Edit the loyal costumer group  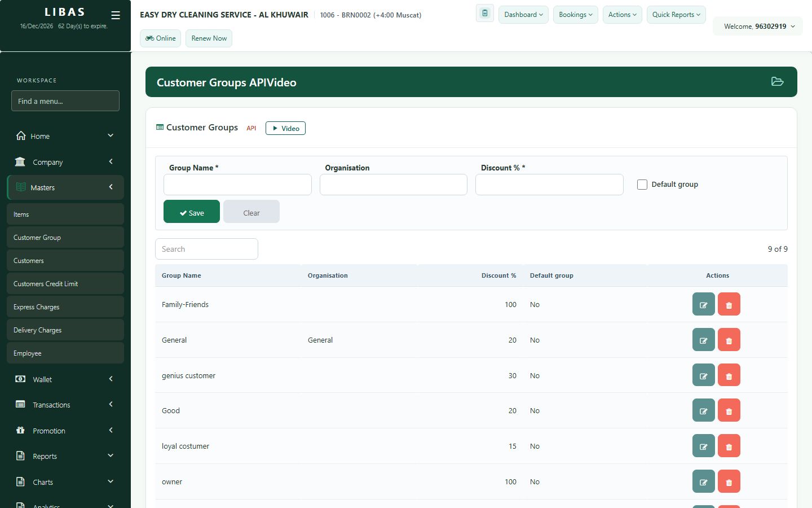pos(703,446)
